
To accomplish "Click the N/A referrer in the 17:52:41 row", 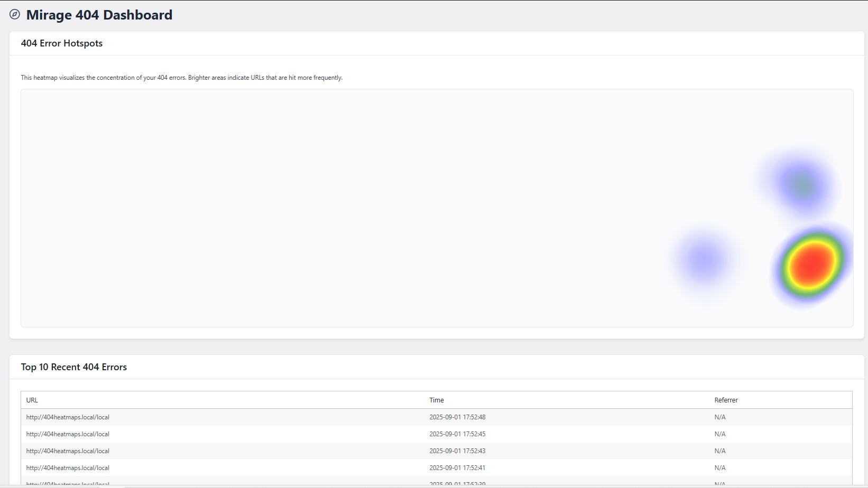I will (x=720, y=468).
